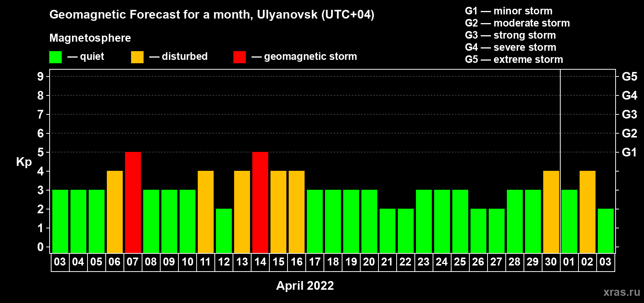644x303 pixels.
Task: Click date label 07 on the axis
Action: point(133,262)
